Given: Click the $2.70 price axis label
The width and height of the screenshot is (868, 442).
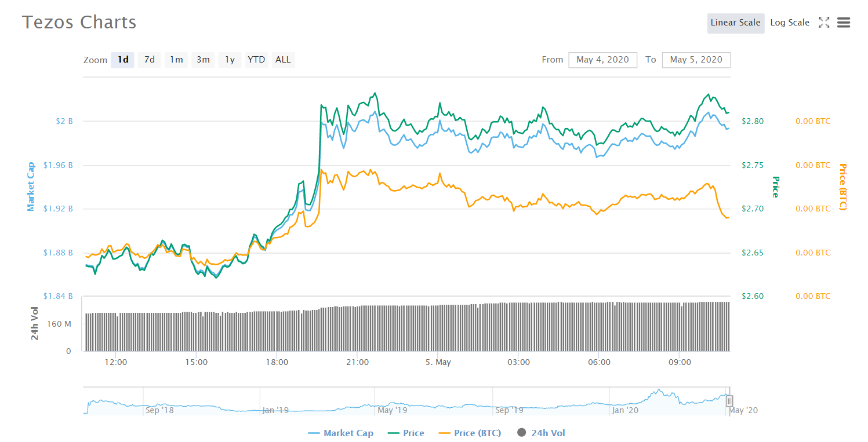Looking at the screenshot, I should 753,209.
